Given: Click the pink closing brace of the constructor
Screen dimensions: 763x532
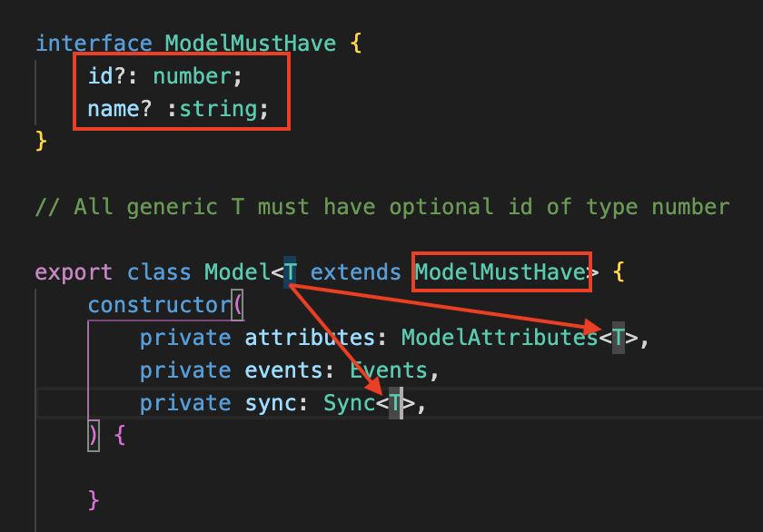Looking at the screenshot, I should 94,500.
